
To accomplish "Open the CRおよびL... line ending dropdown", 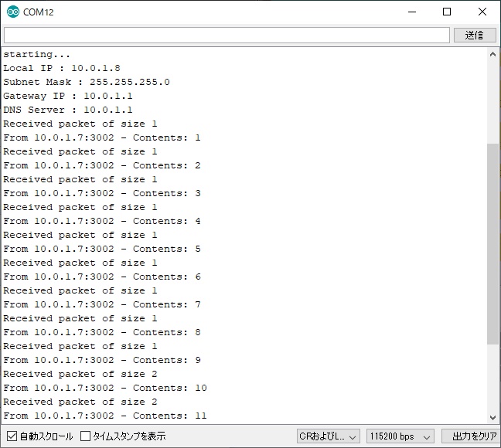I will [328, 436].
